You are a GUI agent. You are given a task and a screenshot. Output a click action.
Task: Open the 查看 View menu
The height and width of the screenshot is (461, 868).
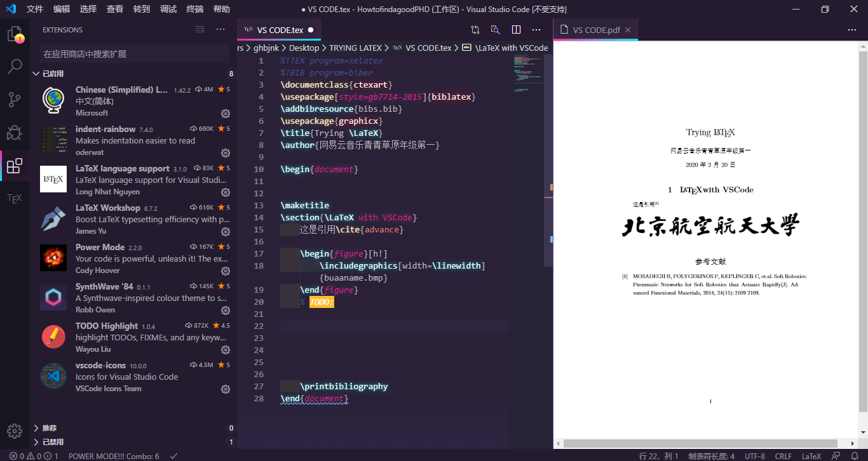pos(115,9)
